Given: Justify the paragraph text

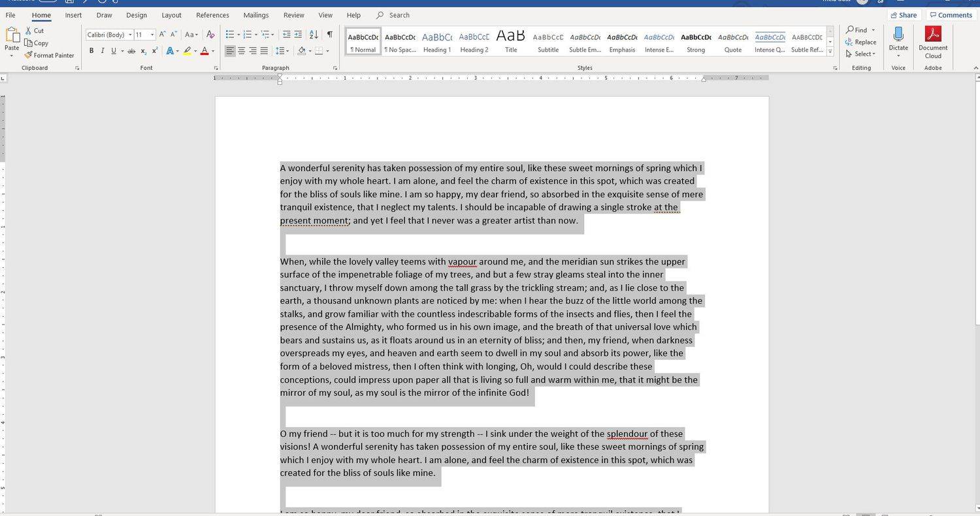Looking at the screenshot, I should click(264, 51).
